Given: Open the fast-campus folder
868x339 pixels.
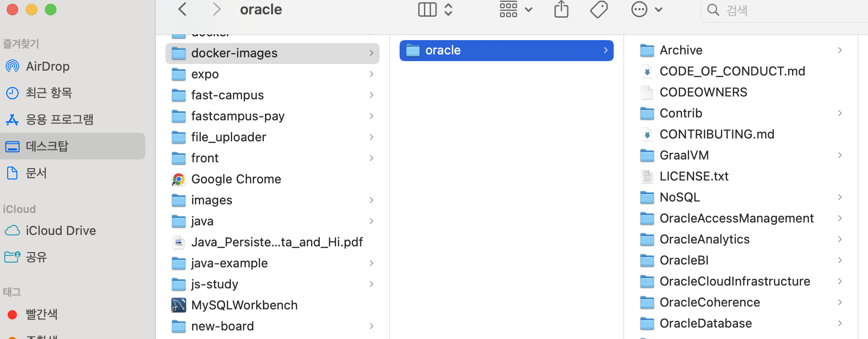Looking at the screenshot, I should click(x=272, y=95).
